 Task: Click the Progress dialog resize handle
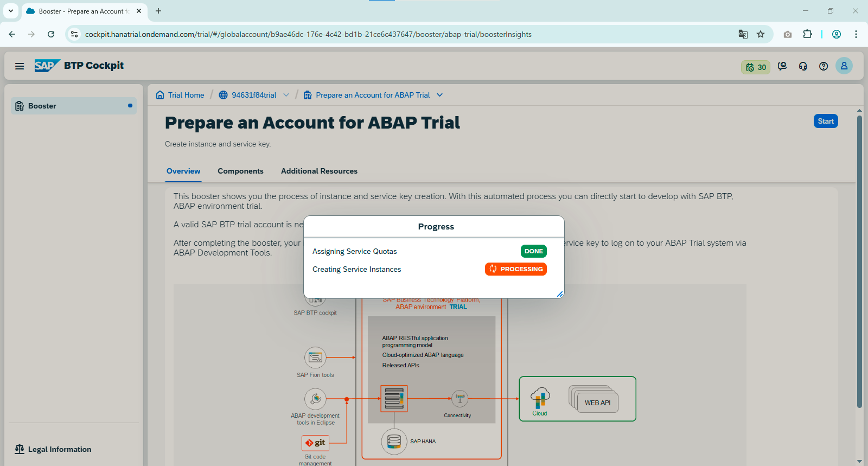point(560,293)
